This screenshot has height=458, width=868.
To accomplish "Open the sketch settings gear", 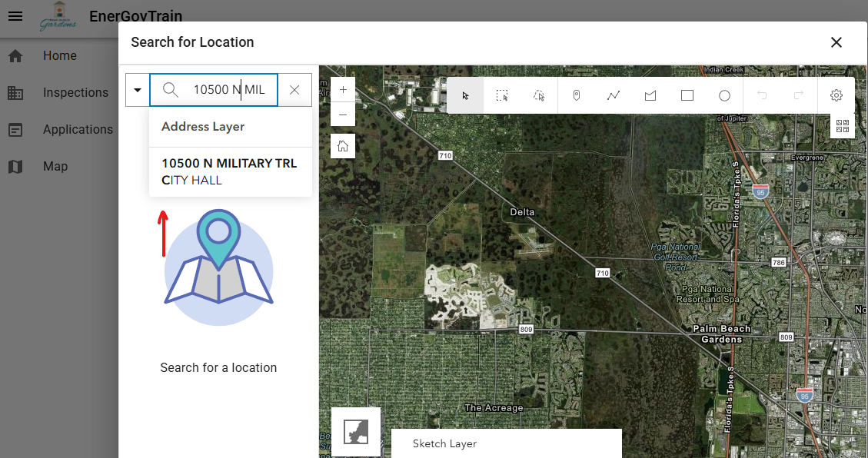I will 836,95.
